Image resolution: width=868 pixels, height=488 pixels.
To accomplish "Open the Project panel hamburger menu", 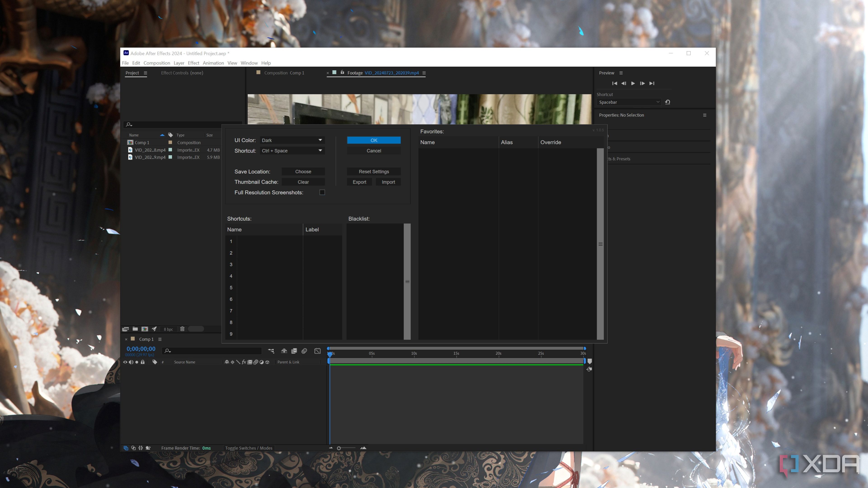I will pos(145,73).
